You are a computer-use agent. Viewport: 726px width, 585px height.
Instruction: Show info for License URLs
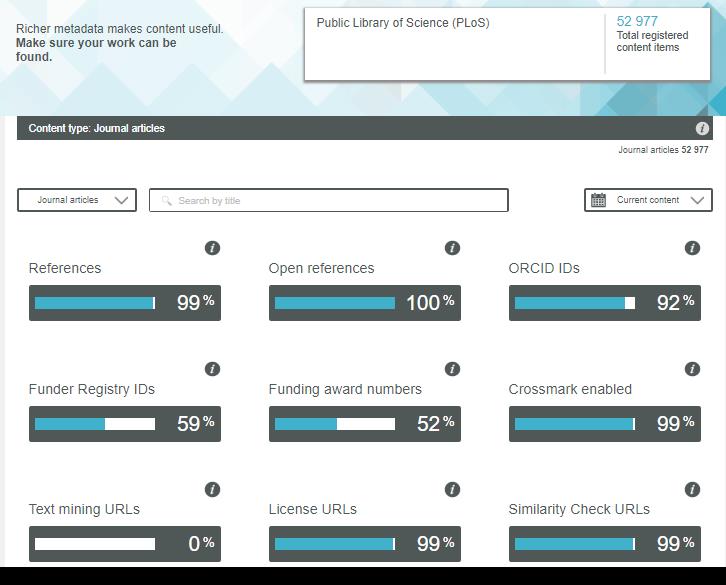pos(452,489)
